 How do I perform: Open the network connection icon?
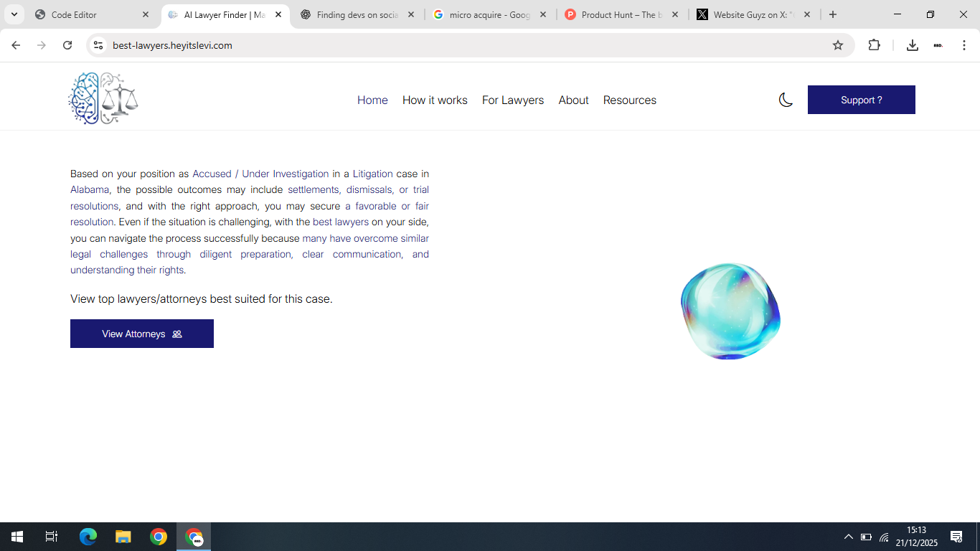coord(884,537)
